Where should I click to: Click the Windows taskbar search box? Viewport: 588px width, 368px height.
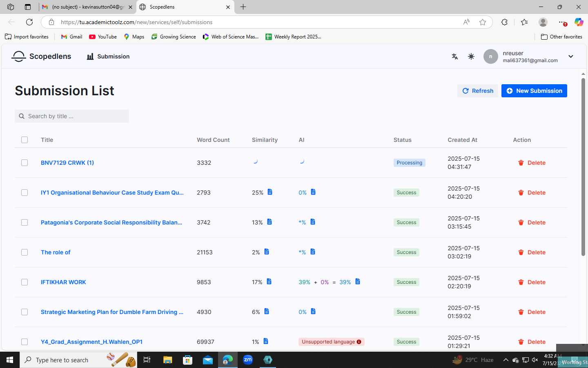78,360
